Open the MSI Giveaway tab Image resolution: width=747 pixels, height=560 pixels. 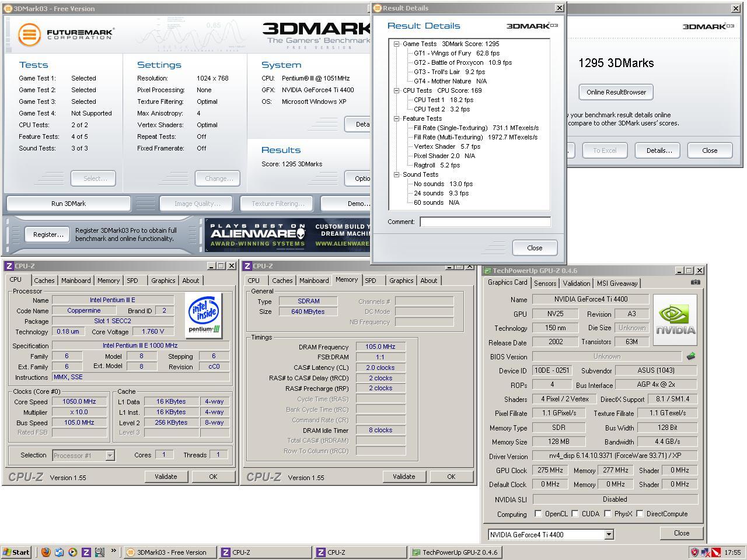(x=617, y=283)
